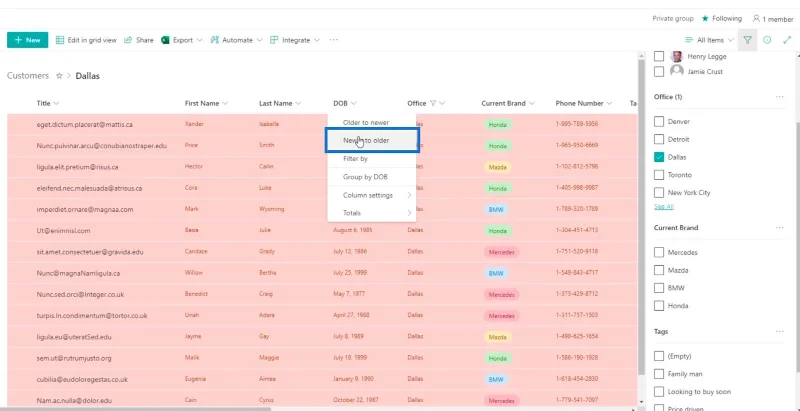Screen dimensions: 800x411
Task: Check the Denver office filter
Action: click(x=659, y=121)
